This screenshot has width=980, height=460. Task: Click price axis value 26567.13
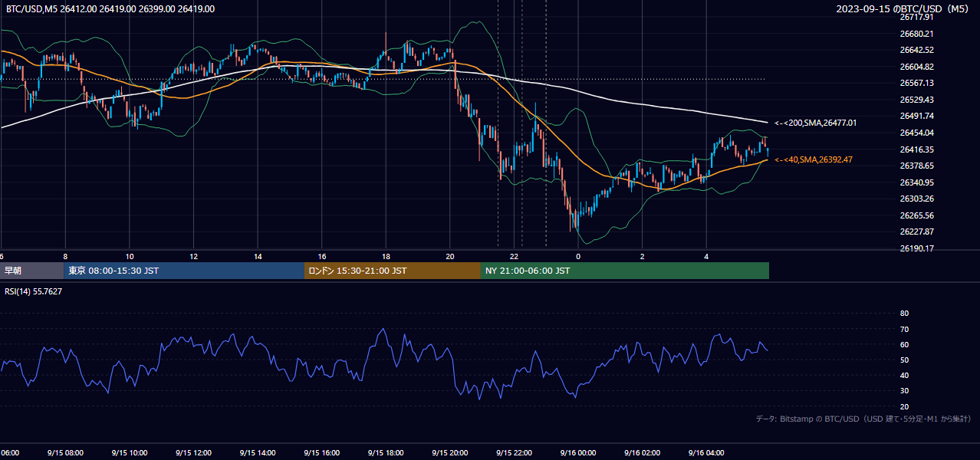(916, 83)
